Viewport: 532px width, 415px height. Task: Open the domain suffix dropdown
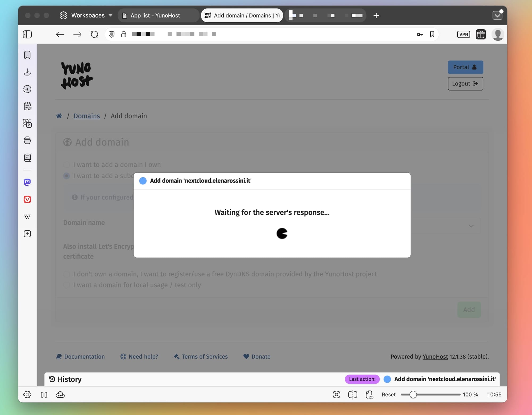471,226
